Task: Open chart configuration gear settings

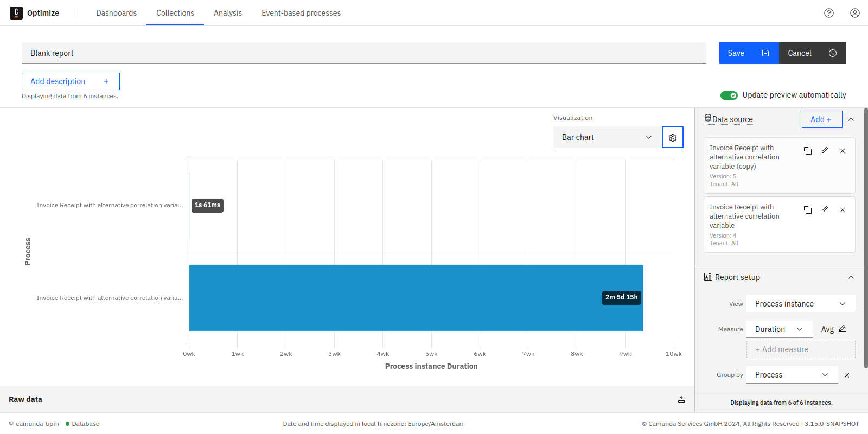Action: [x=673, y=138]
